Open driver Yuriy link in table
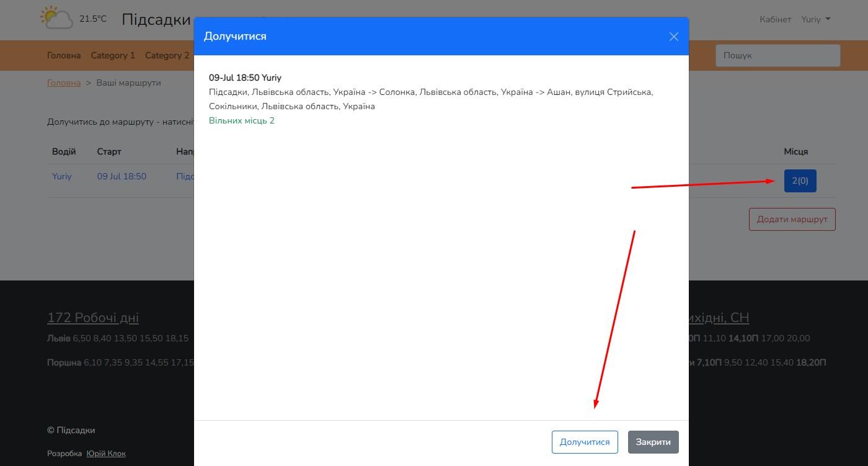This screenshot has width=868, height=466. point(62,176)
